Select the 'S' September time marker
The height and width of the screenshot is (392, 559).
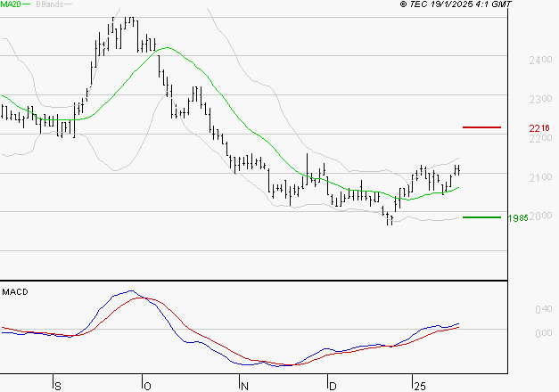[58, 385]
